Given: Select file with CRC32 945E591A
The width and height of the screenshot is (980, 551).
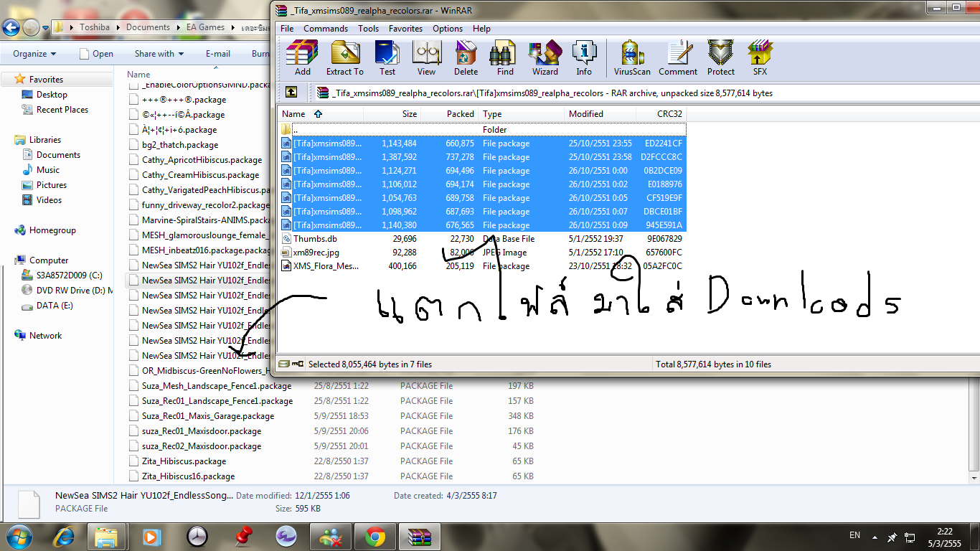Looking at the screenshot, I should point(482,225).
